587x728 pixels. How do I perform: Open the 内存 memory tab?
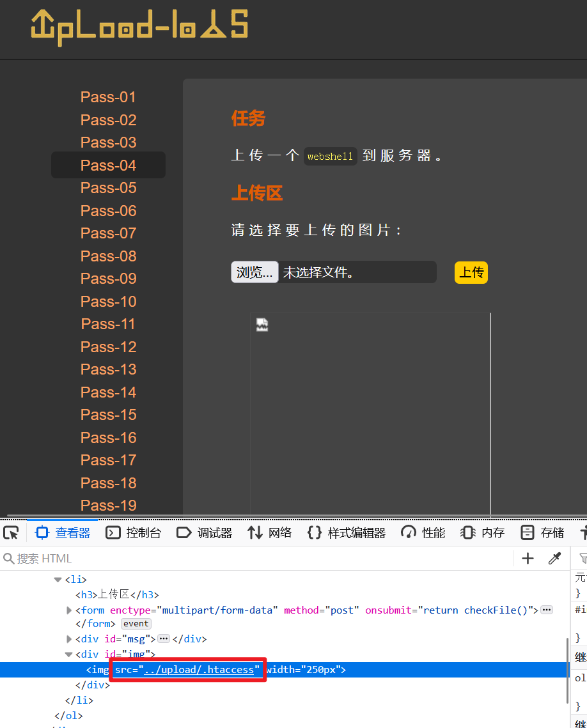click(483, 532)
